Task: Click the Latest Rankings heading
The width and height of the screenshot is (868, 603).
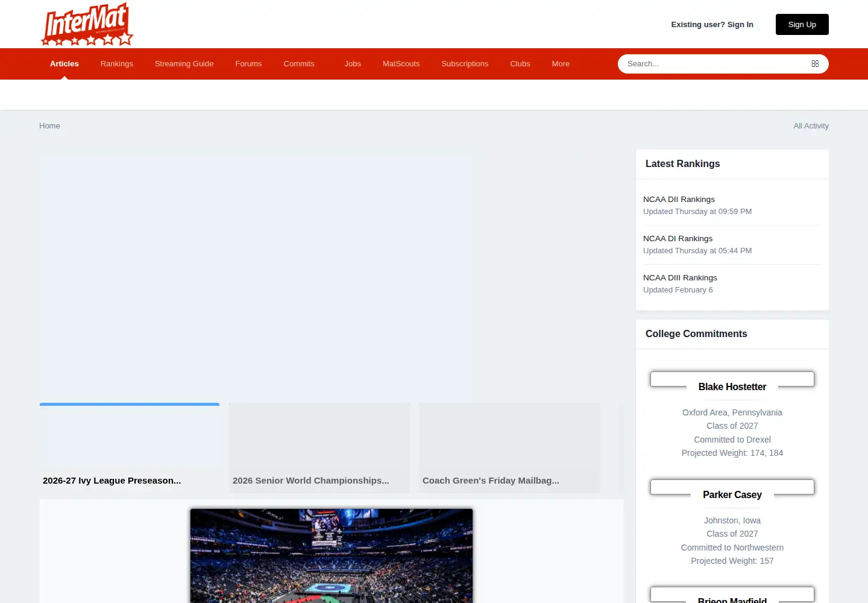Action: 682,164
